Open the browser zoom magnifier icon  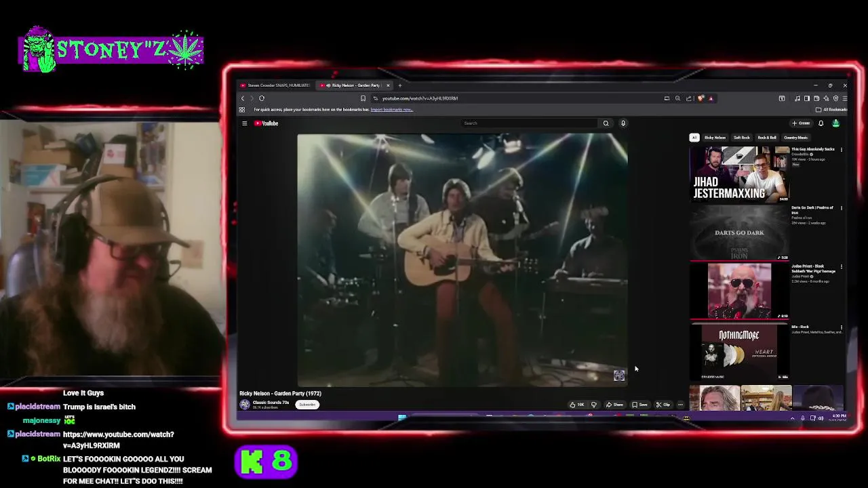(677, 98)
